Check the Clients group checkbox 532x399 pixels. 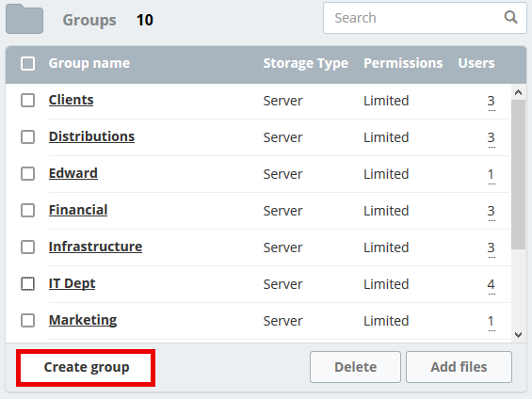click(28, 101)
